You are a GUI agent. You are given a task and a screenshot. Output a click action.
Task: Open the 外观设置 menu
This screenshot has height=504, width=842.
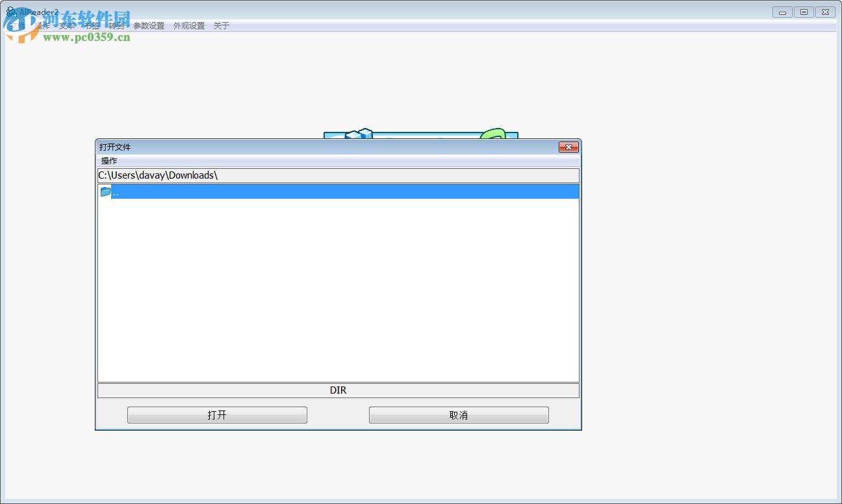(188, 26)
